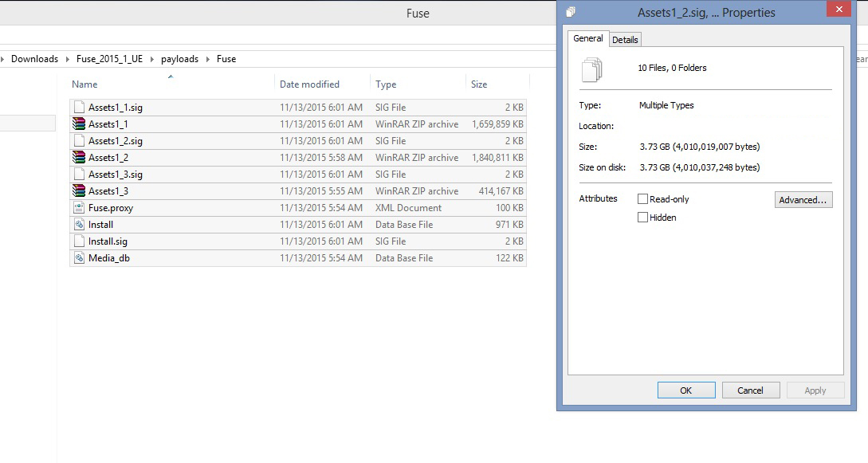
Task: Click the Assets1_3 WinRAR archive icon
Action: [79, 190]
